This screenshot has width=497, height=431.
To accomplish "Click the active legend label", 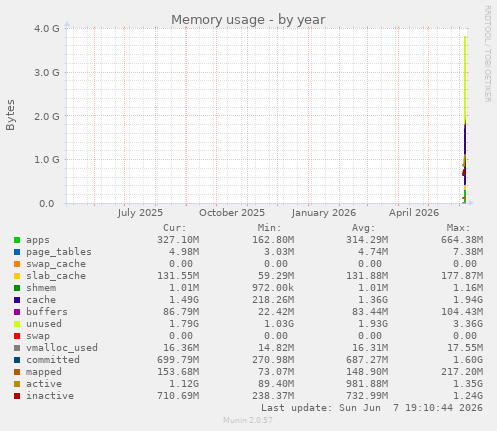I will pyautogui.click(x=44, y=384).
